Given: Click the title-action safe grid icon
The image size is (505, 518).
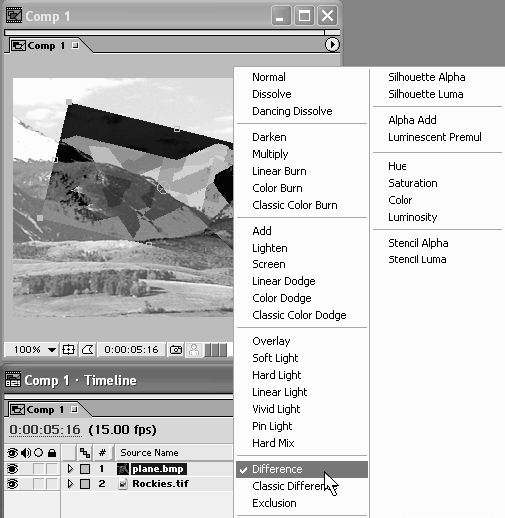Looking at the screenshot, I should click(x=68, y=350).
